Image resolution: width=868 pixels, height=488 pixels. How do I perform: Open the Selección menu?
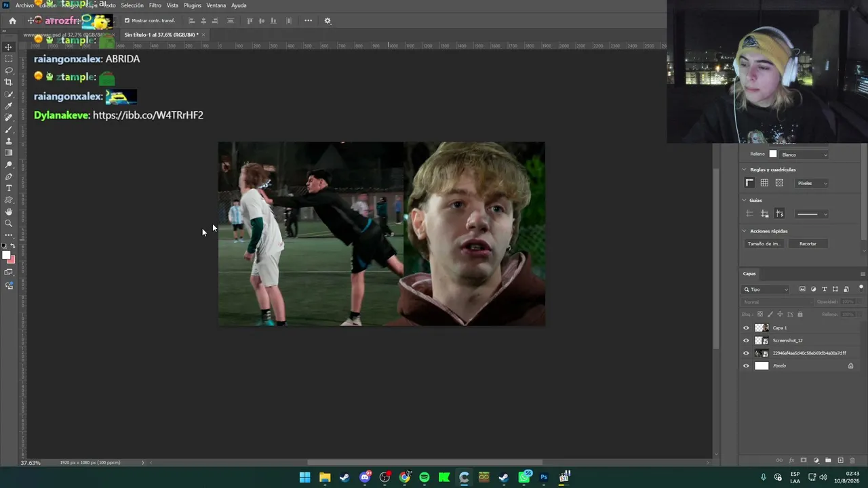coord(132,5)
